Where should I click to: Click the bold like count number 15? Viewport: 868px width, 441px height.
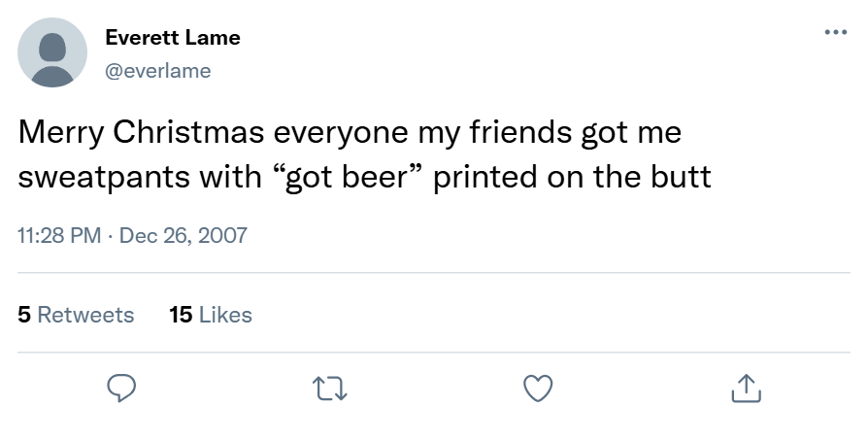180,315
